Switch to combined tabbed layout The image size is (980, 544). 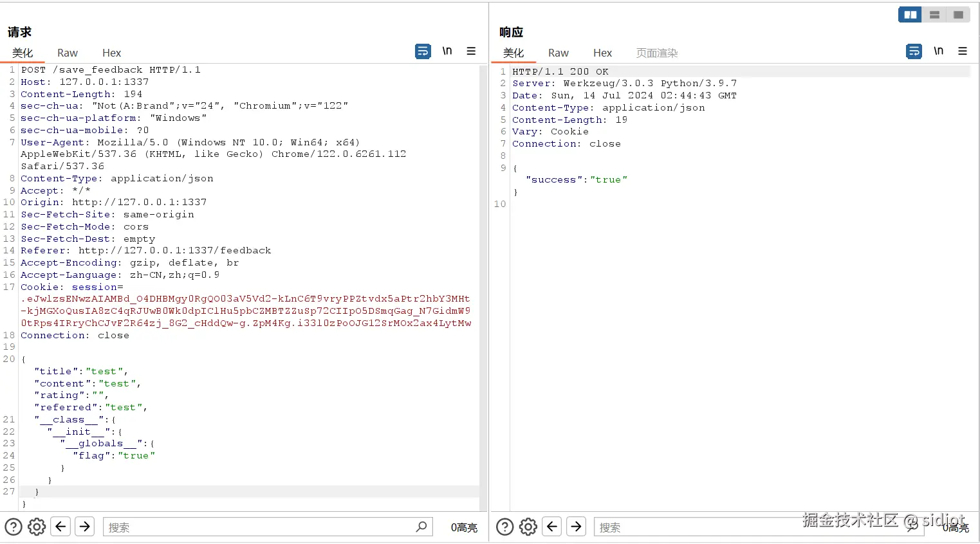point(958,15)
